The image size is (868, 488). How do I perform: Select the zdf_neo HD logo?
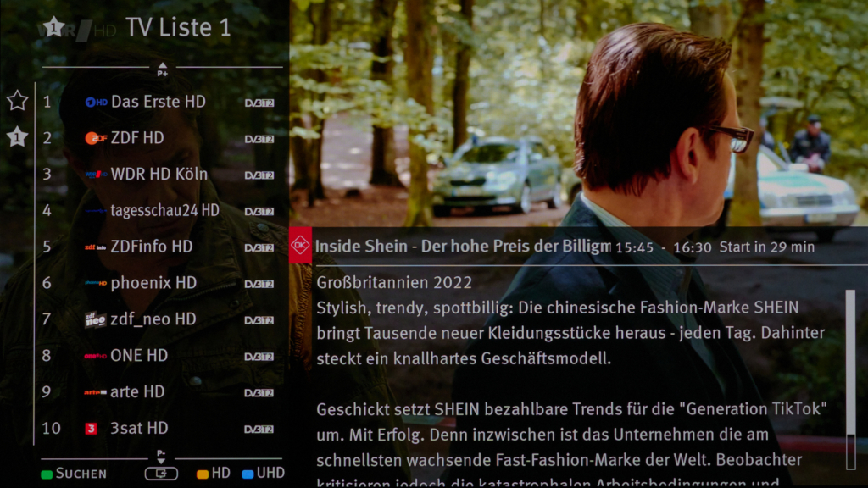pyautogui.click(x=95, y=319)
